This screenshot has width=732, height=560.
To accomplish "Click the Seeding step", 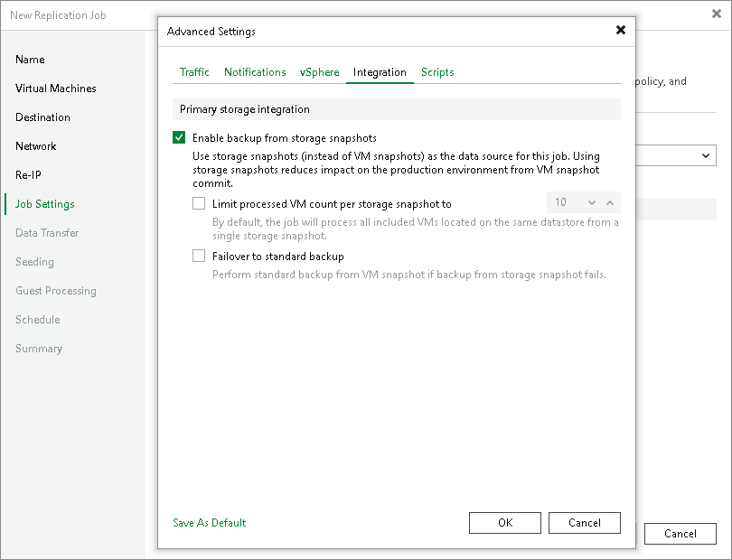I will tap(34, 262).
